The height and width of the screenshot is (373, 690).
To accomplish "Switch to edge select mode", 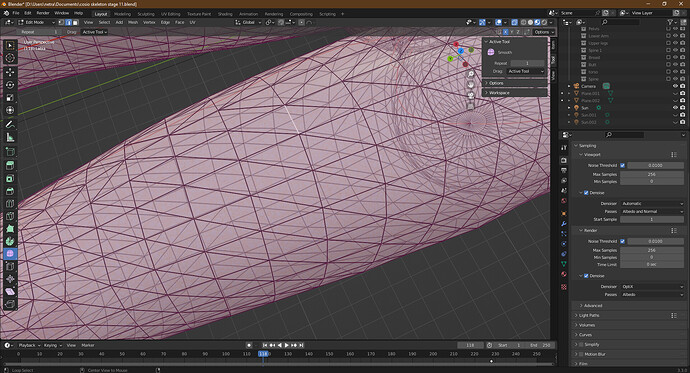I will click(68, 22).
